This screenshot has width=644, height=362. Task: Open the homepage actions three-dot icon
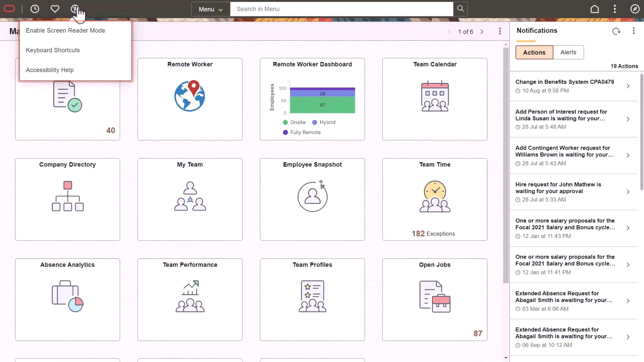click(500, 31)
